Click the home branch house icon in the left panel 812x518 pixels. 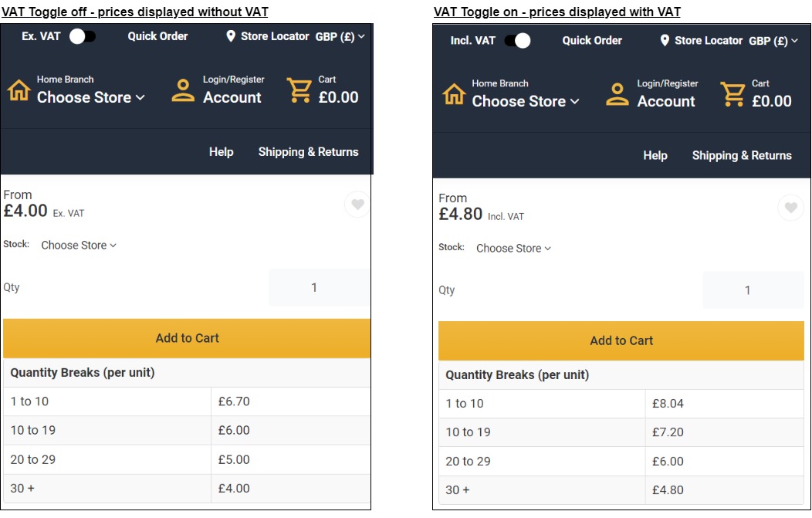(x=19, y=90)
